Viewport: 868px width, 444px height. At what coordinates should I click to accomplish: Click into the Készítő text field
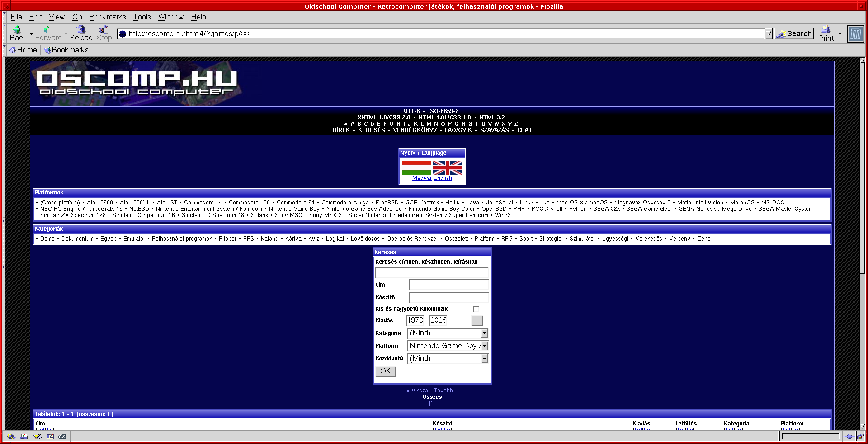(x=448, y=298)
